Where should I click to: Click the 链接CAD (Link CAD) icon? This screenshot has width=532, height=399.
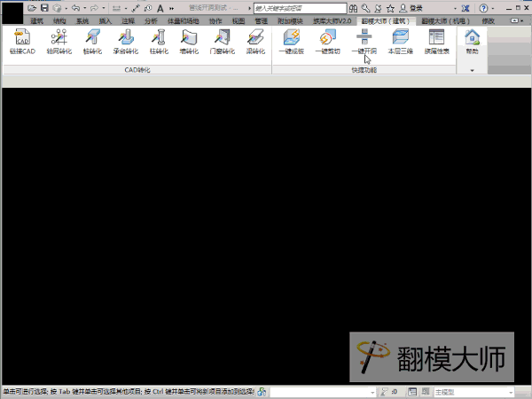pos(23,41)
